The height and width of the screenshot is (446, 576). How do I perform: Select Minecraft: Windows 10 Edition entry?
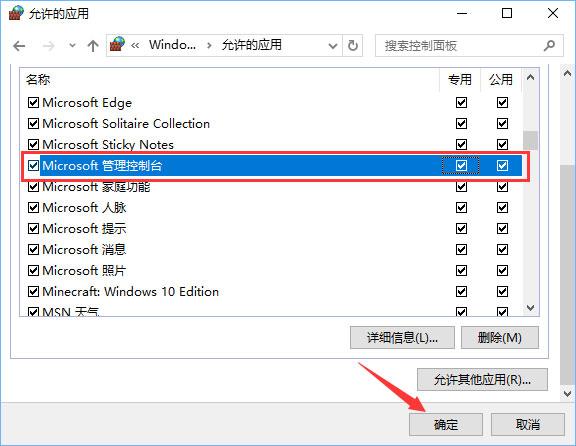pyautogui.click(x=130, y=292)
